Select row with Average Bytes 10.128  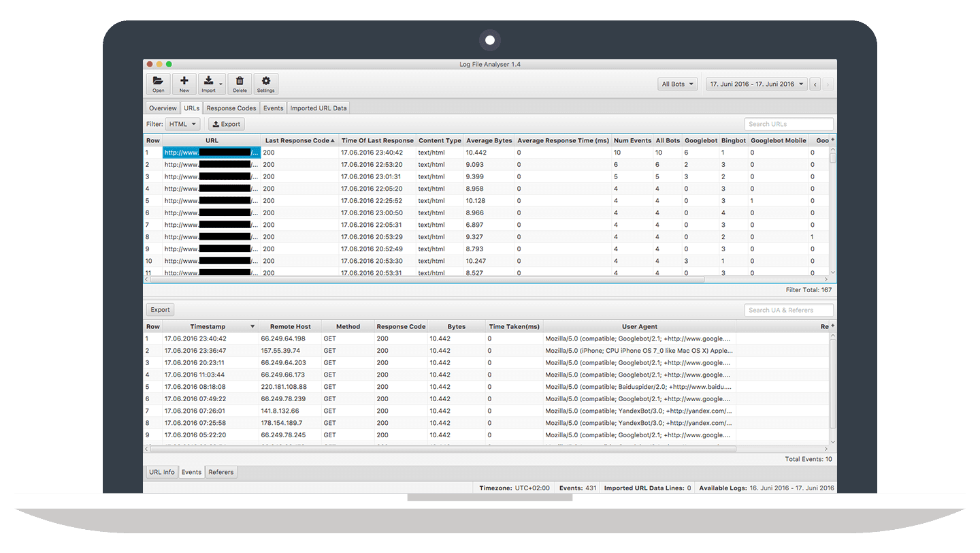[486, 201]
